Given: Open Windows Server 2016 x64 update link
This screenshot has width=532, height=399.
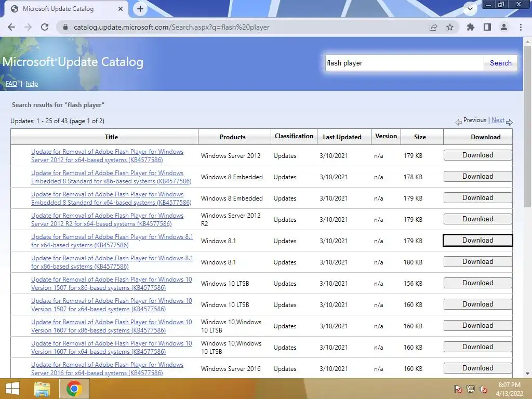Looking at the screenshot, I should click(107, 369).
